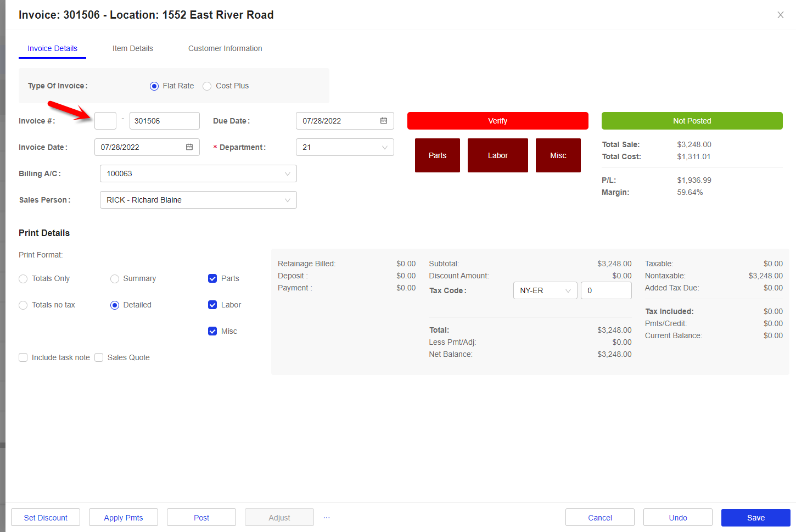796x532 pixels.
Task: Click the disabled Adjust button
Action: [279, 518]
